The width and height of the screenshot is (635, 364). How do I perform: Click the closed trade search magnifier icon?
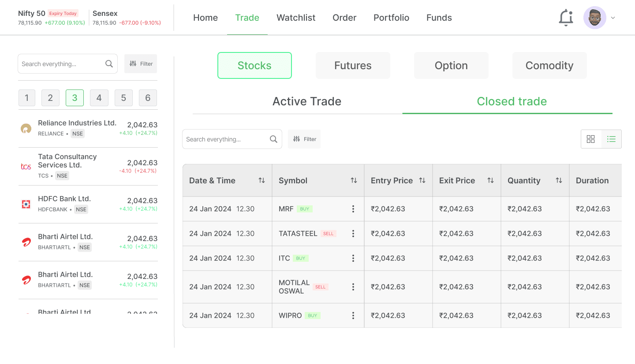click(273, 139)
